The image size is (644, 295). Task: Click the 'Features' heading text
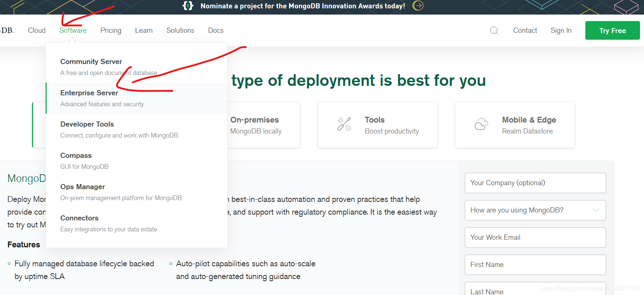[x=24, y=244]
